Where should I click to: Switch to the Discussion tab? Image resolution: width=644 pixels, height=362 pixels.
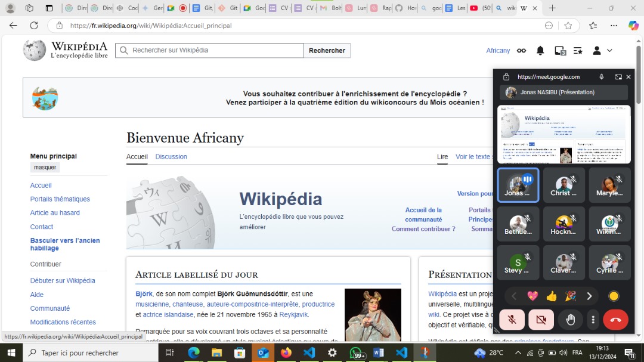[171, 157]
